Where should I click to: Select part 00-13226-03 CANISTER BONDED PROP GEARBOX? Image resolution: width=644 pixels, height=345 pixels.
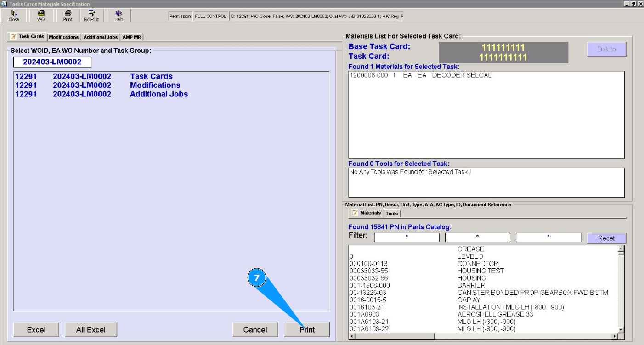[x=483, y=293]
